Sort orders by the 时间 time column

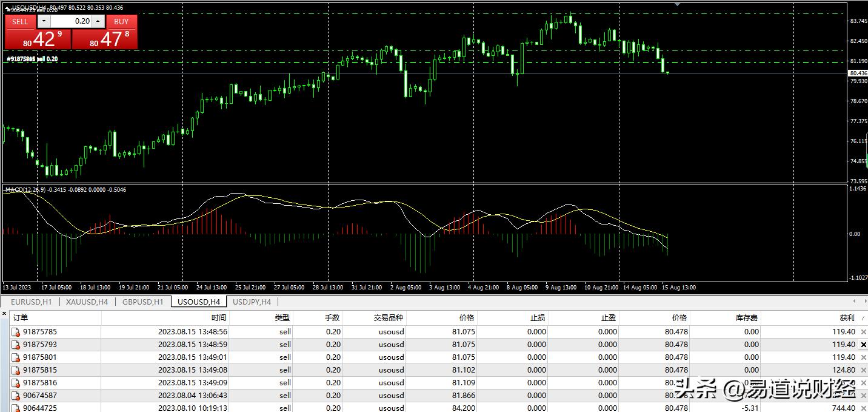click(x=219, y=317)
